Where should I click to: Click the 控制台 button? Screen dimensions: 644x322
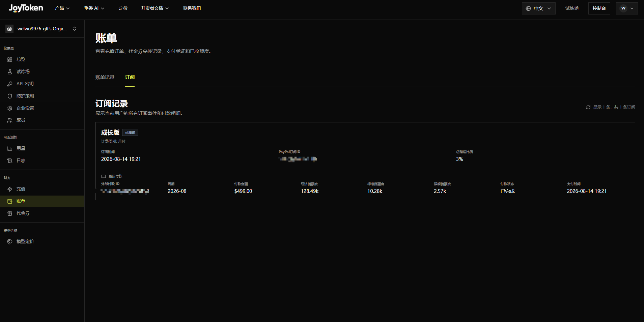coord(599,8)
